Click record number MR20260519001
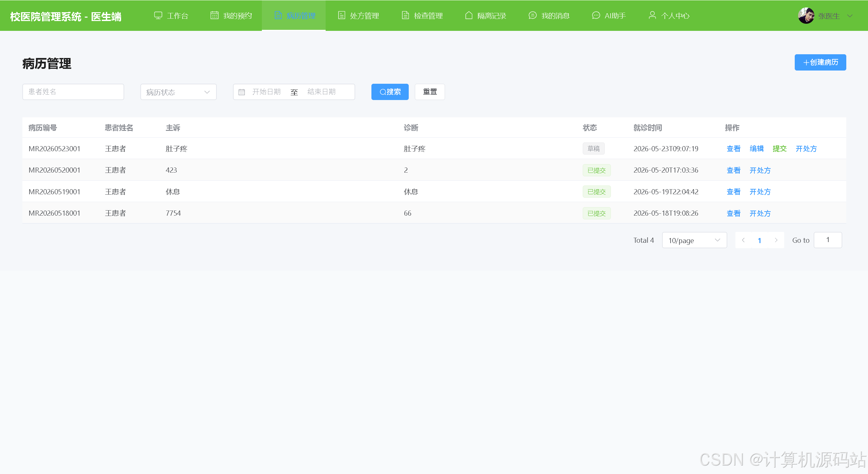This screenshot has width=868, height=474. pyautogui.click(x=54, y=192)
